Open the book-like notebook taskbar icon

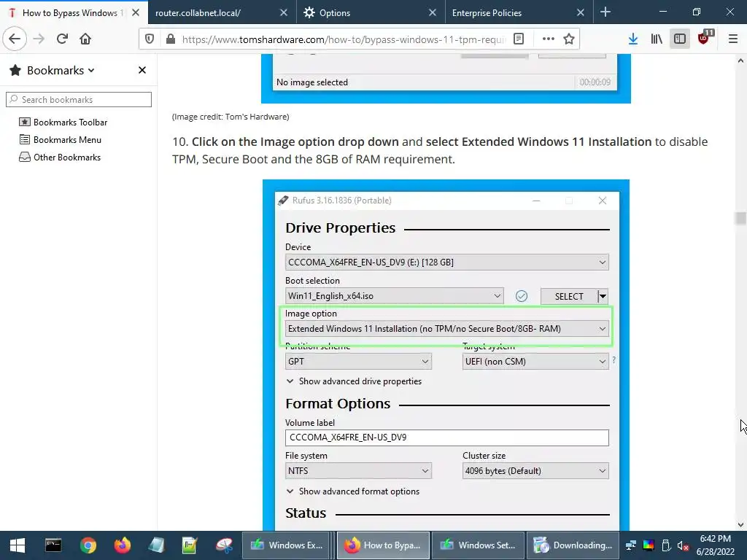156,545
